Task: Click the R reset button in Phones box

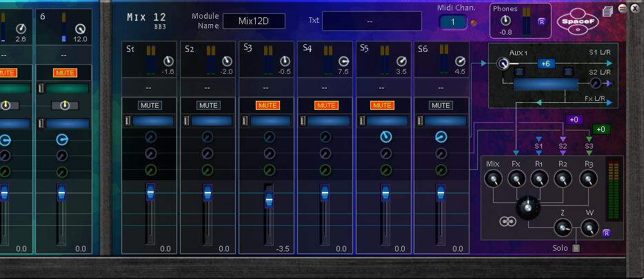Action: [x=541, y=22]
